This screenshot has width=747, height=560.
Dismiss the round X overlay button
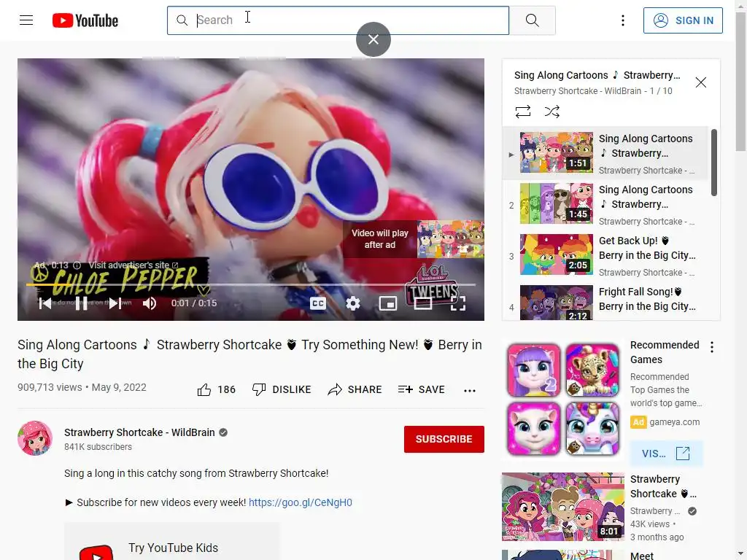373,39
